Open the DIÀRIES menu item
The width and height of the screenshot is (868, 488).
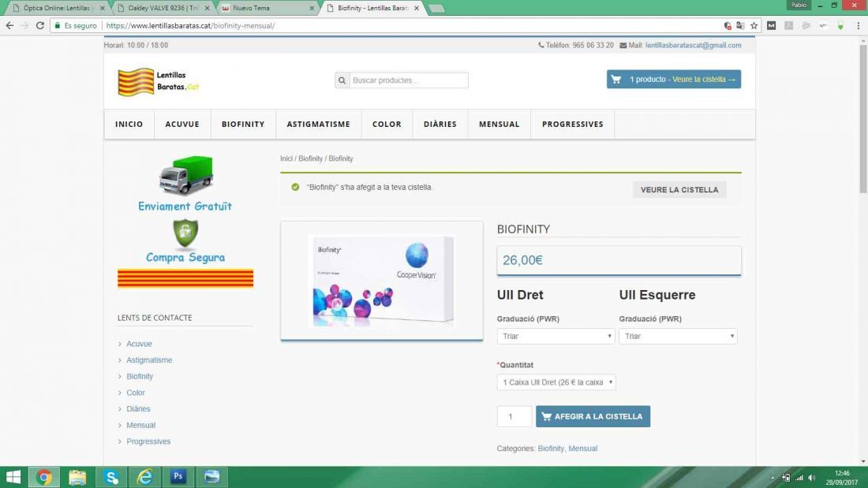[440, 124]
